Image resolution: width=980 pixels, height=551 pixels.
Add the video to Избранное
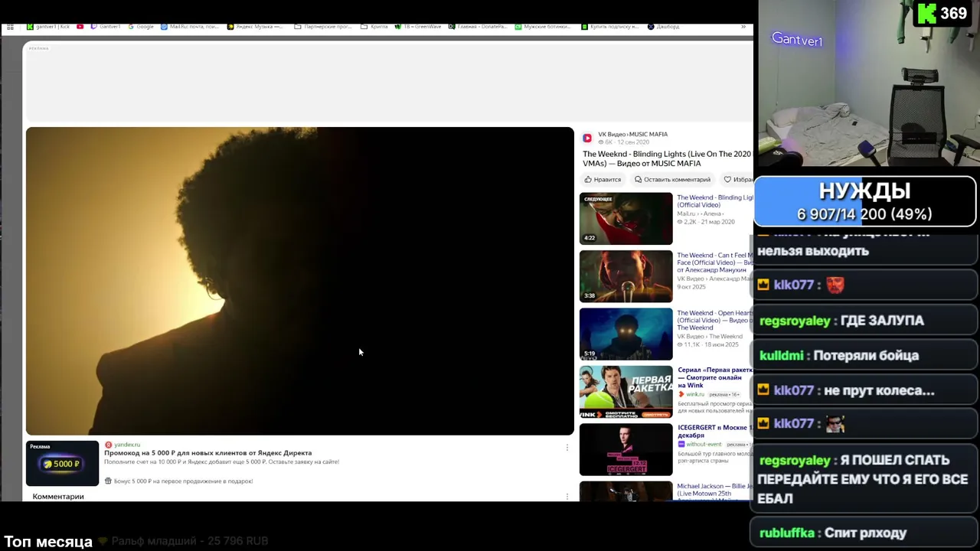[x=738, y=180]
